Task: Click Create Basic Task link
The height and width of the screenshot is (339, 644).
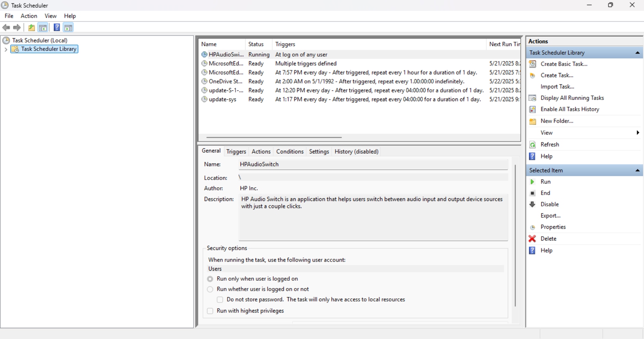Action: (564, 64)
